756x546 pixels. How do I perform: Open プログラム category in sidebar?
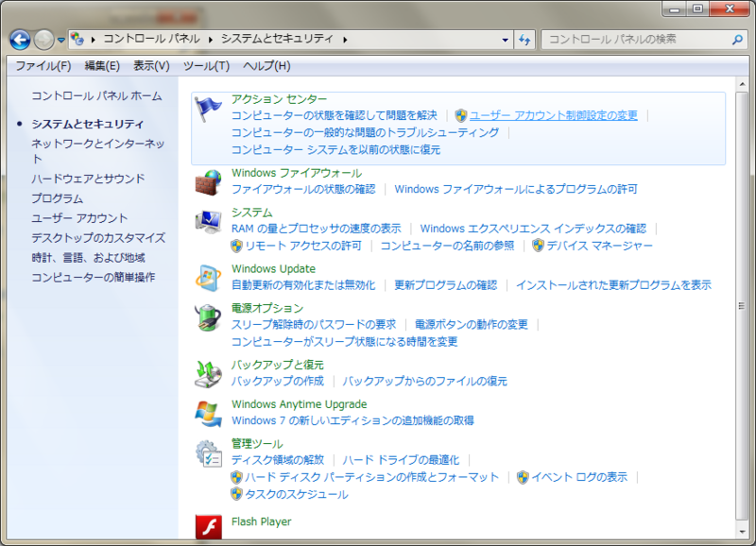[x=58, y=198]
